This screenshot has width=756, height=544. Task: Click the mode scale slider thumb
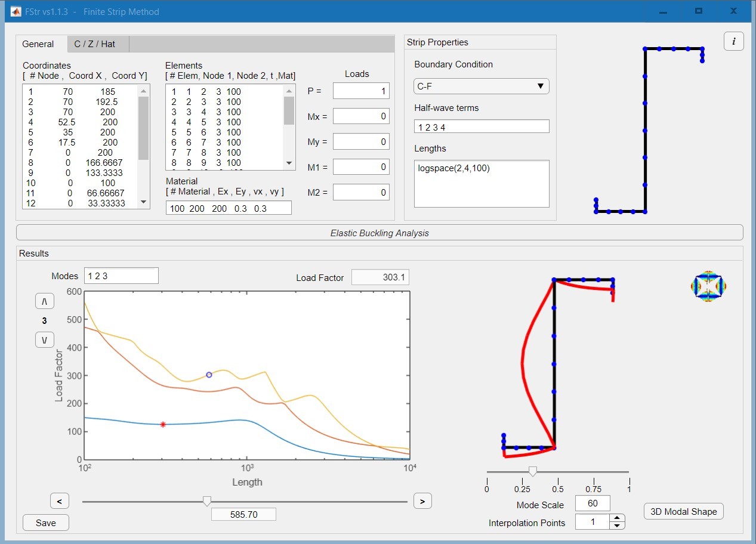(x=533, y=471)
